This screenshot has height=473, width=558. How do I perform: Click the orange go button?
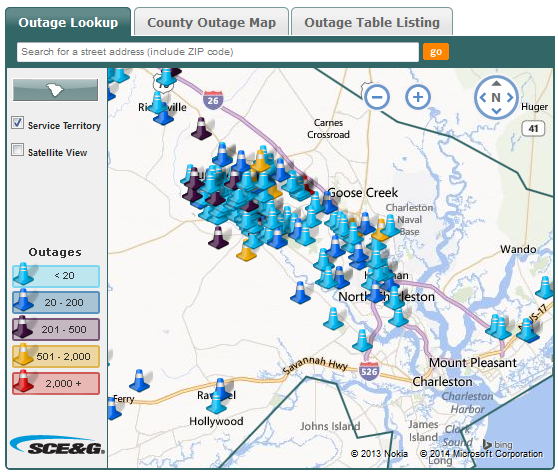(436, 52)
